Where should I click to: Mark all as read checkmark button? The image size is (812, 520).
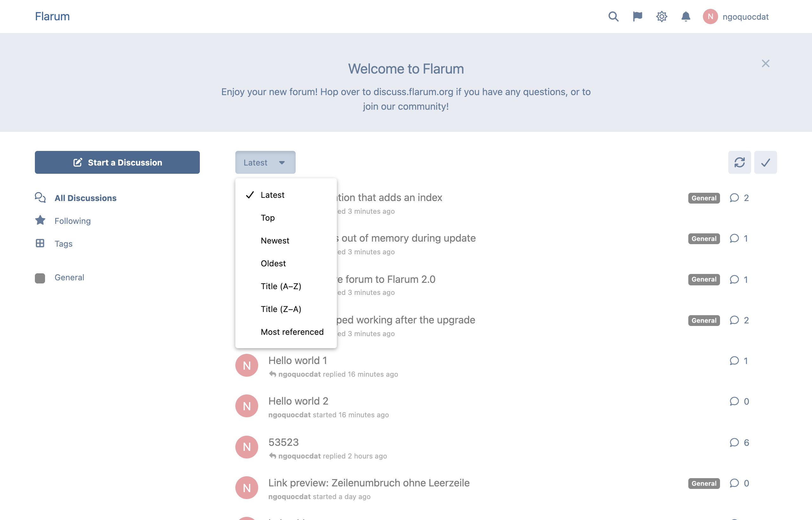pyautogui.click(x=765, y=162)
